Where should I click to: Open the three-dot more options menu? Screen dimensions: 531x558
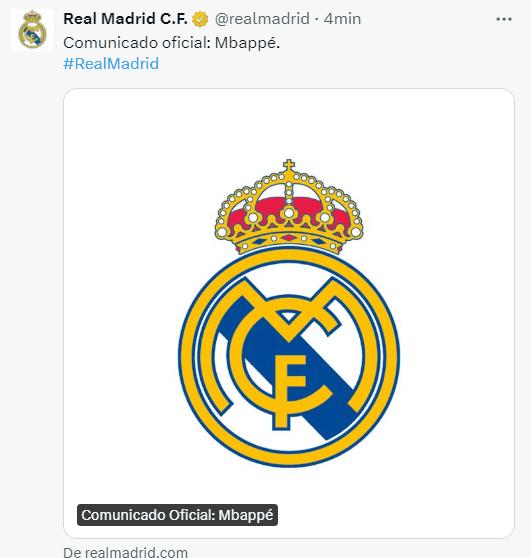point(504,19)
